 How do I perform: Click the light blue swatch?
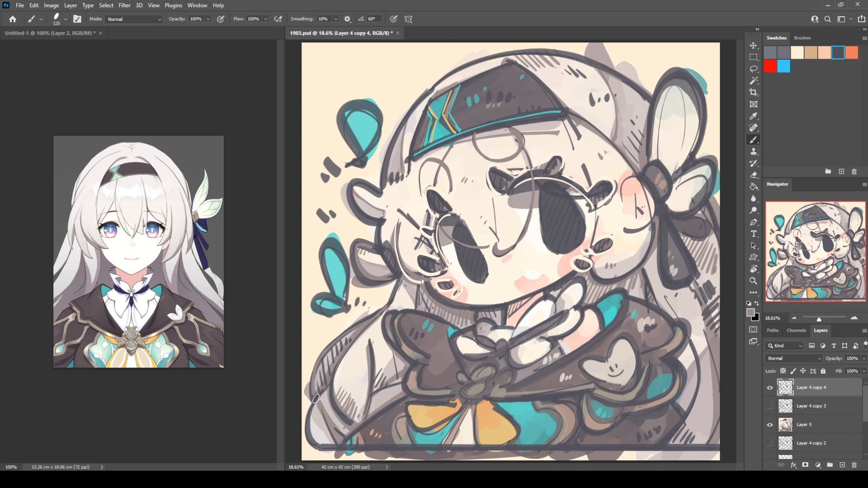(x=784, y=66)
